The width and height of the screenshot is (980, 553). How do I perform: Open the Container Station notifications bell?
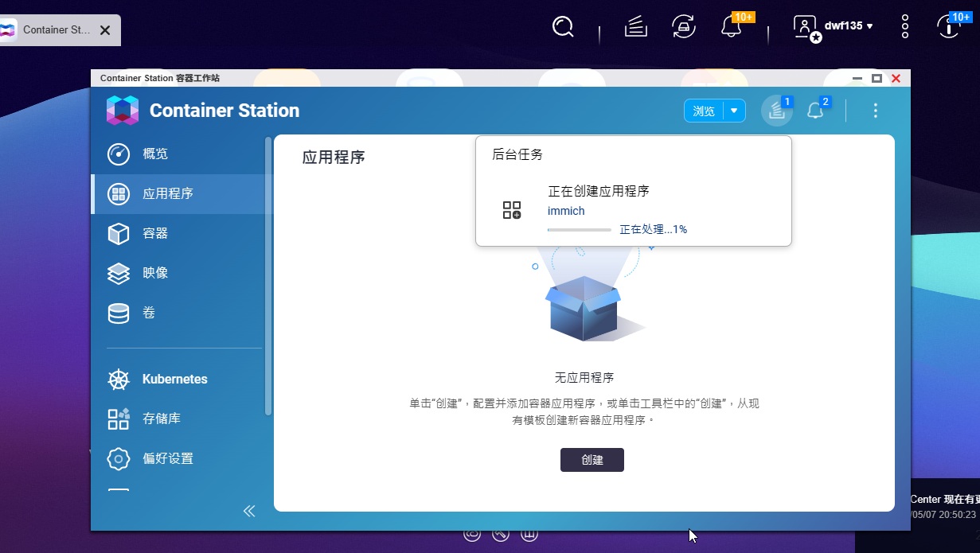point(815,111)
